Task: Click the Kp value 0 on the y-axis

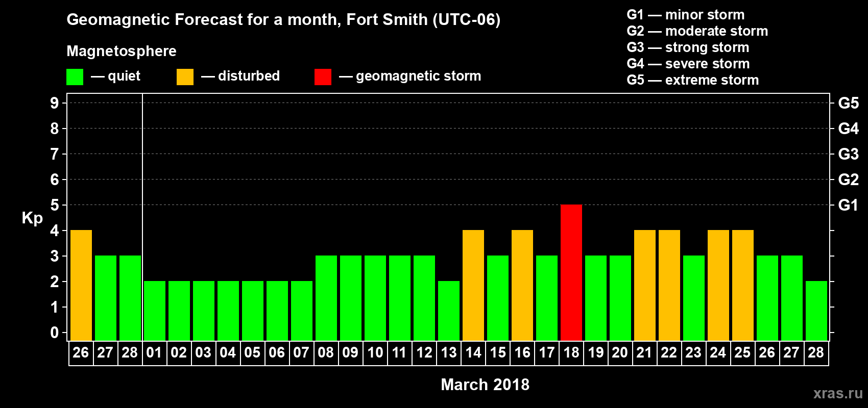Action: 55,333
